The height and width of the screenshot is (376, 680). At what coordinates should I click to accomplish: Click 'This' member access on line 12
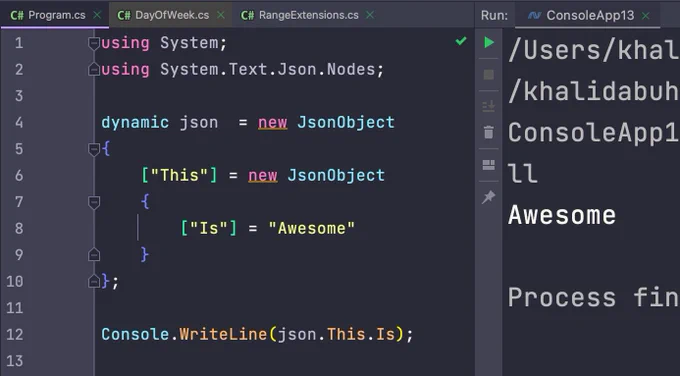(x=346, y=334)
